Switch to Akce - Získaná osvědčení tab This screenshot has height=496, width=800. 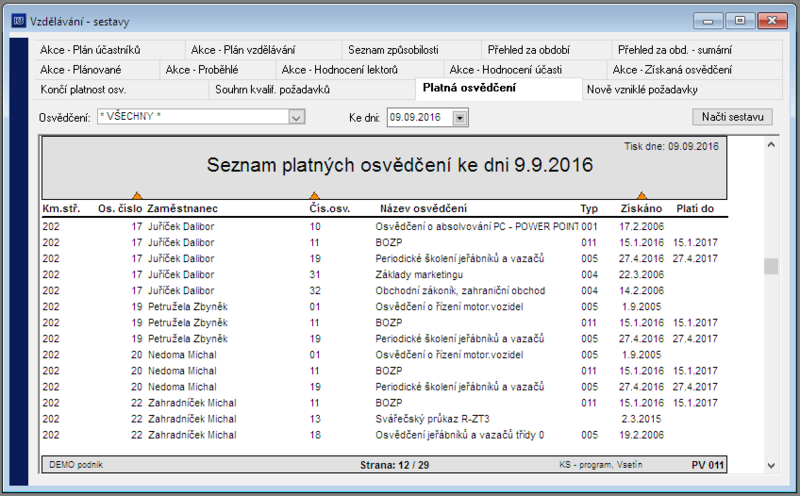click(694, 70)
